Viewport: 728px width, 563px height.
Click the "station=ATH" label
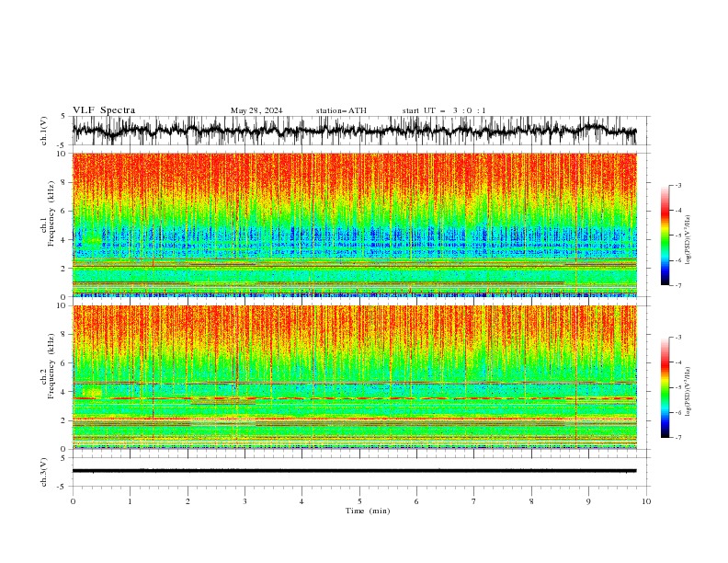pos(341,110)
